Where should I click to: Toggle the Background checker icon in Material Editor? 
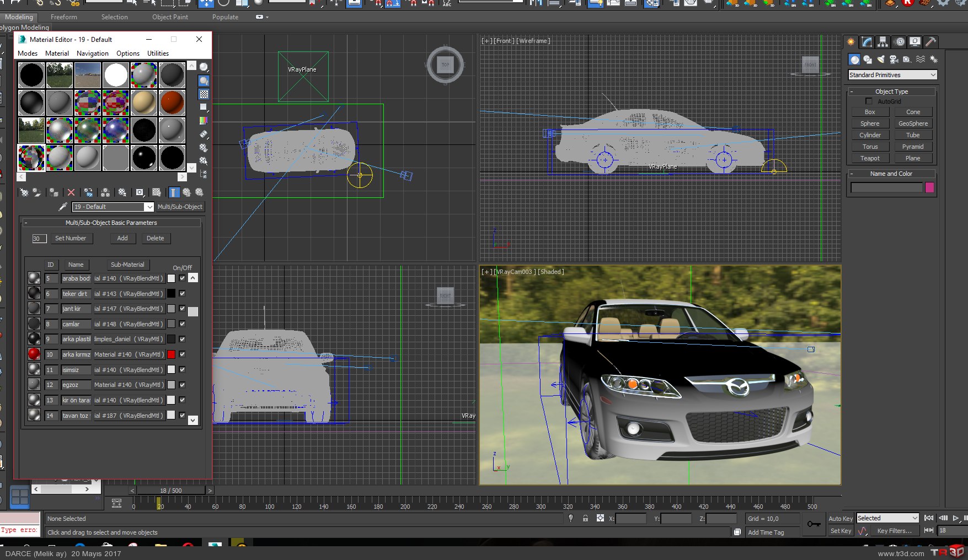[204, 94]
